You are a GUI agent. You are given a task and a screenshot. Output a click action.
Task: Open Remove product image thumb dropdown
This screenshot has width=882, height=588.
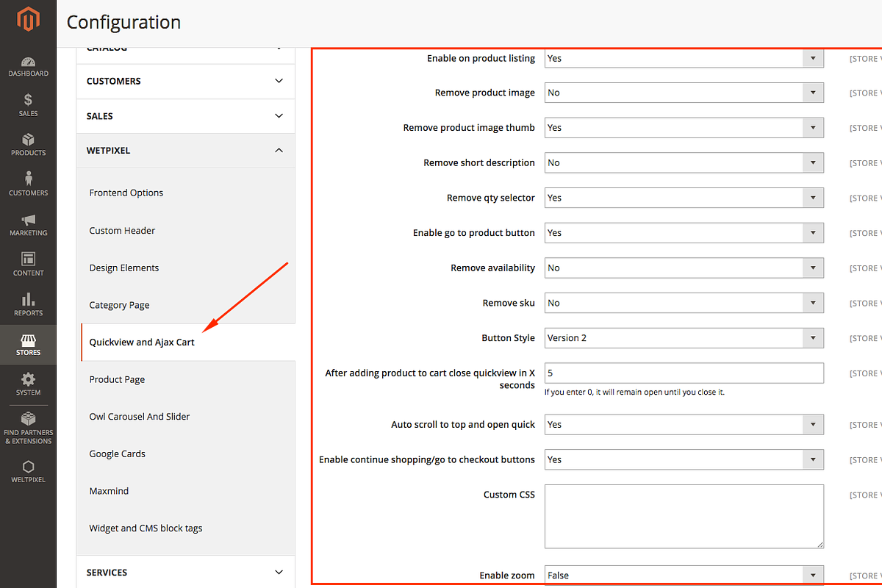pos(684,128)
